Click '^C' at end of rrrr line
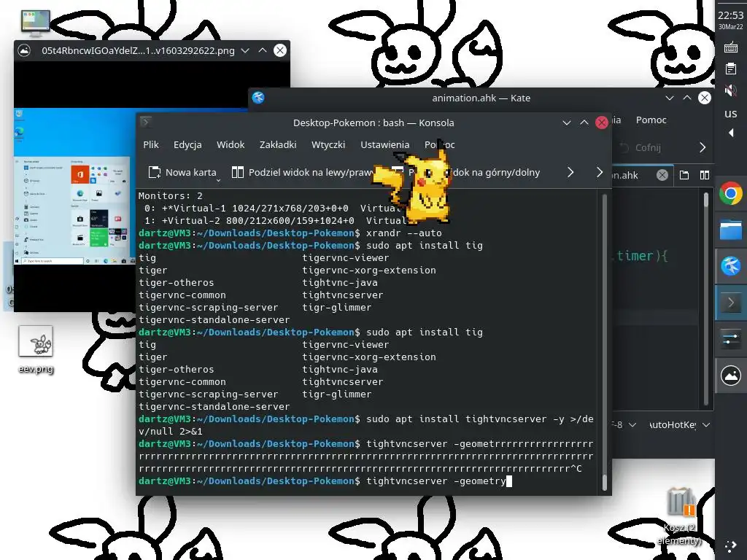747x560 pixels. (x=576, y=469)
